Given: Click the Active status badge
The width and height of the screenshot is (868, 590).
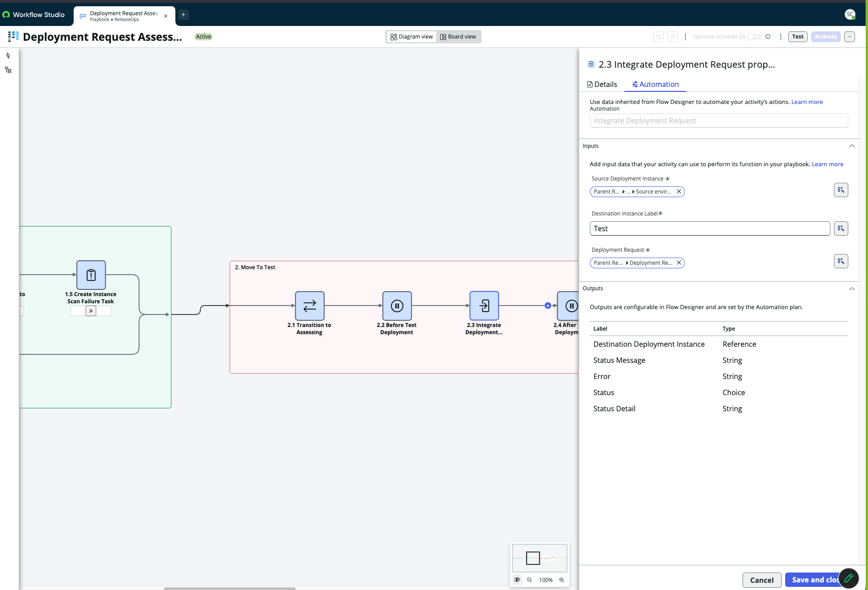Looking at the screenshot, I should click(x=203, y=37).
